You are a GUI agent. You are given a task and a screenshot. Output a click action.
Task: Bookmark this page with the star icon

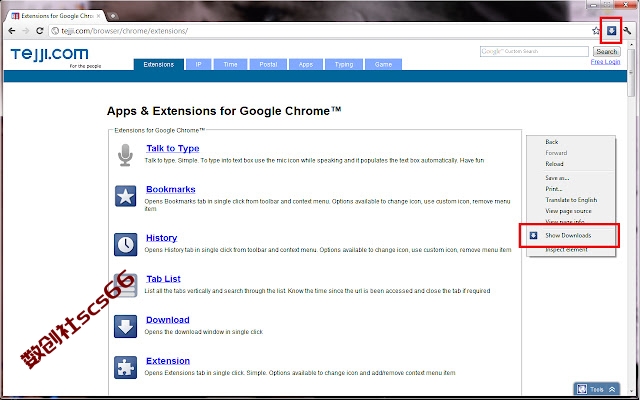click(x=596, y=31)
